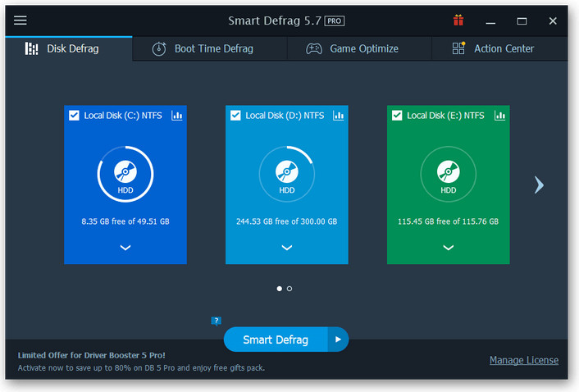
Task: Click the Local Disk (D:) NTFS label
Action: pyautogui.click(x=285, y=116)
